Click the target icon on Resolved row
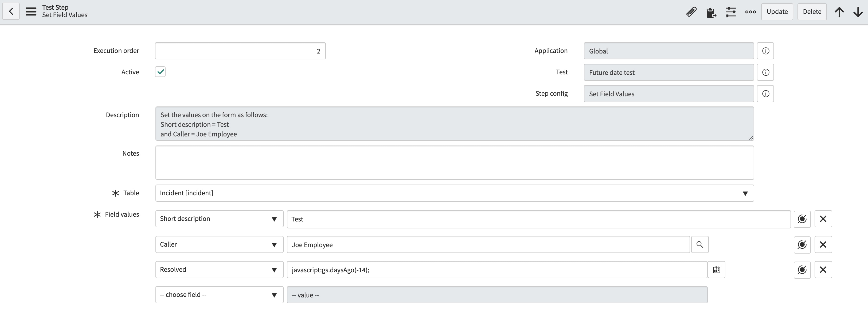Image resolution: width=868 pixels, height=314 pixels. pos(802,270)
